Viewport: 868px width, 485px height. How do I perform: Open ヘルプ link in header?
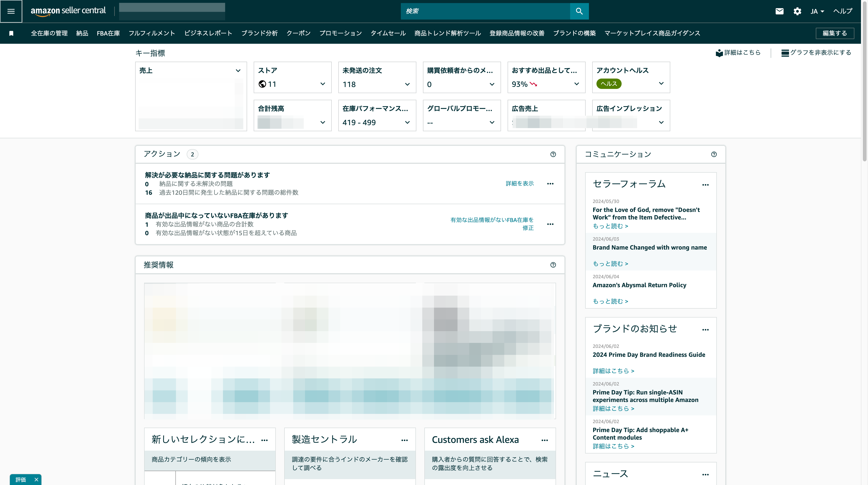(843, 11)
